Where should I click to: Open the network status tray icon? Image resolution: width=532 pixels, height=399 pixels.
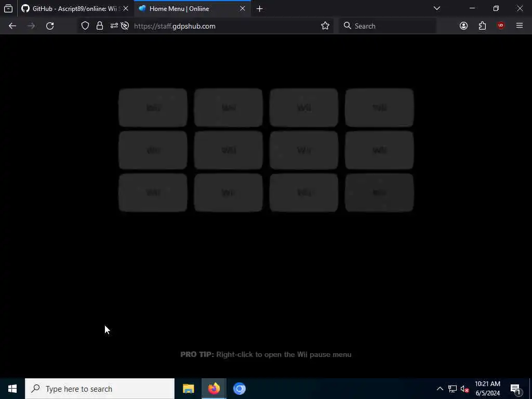coord(453,389)
